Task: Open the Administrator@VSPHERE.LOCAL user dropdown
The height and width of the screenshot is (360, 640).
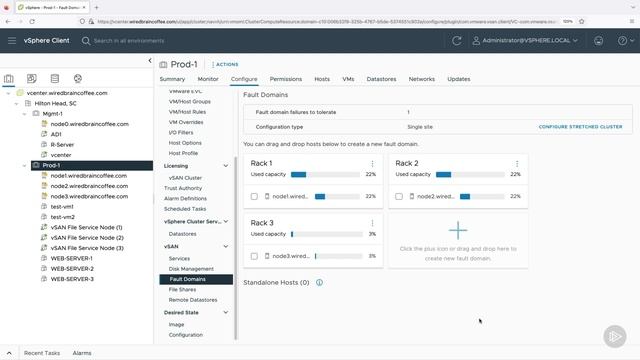Action: pyautogui.click(x=525, y=40)
